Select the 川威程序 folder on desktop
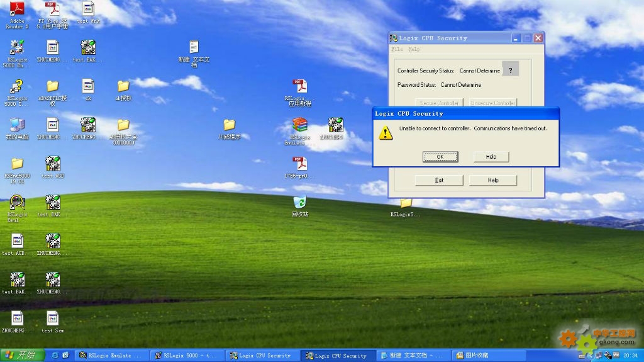The image size is (644, 362). (229, 125)
